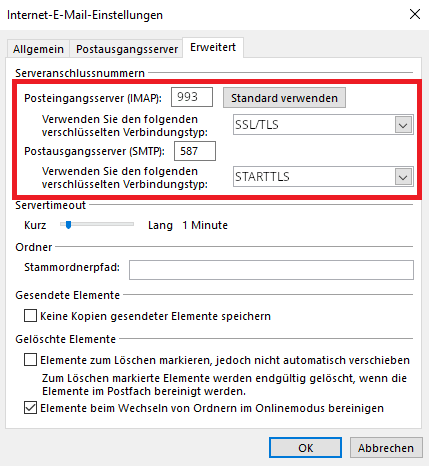429x466 pixels.
Task: Click the SMTP port field showing 587
Action: pyautogui.click(x=195, y=151)
